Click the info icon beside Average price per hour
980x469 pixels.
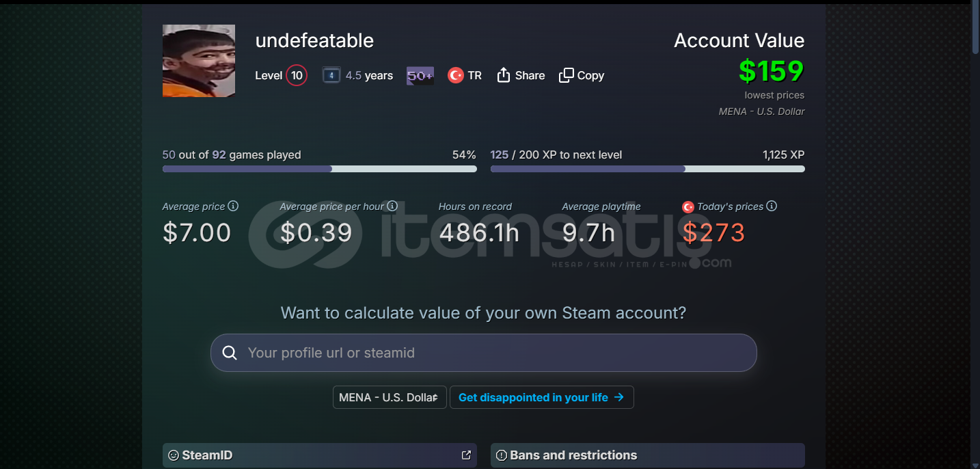click(392, 206)
